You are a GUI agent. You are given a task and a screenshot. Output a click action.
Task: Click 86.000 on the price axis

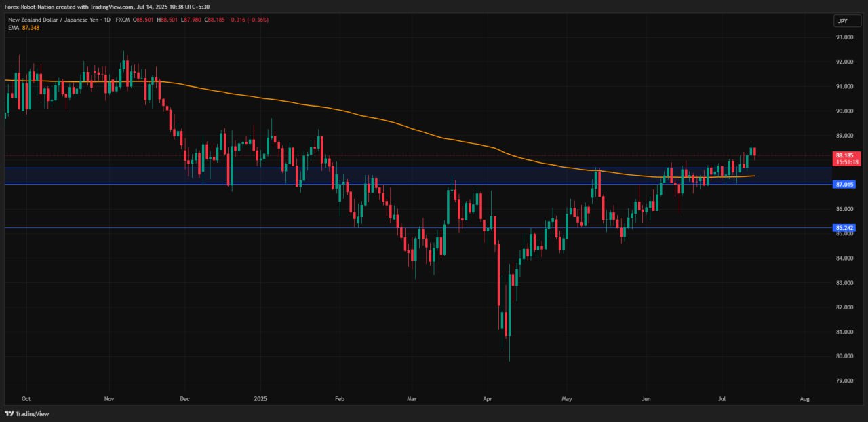click(844, 209)
